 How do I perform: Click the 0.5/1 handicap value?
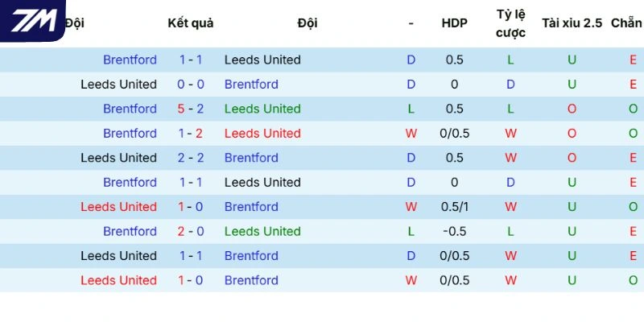(454, 207)
